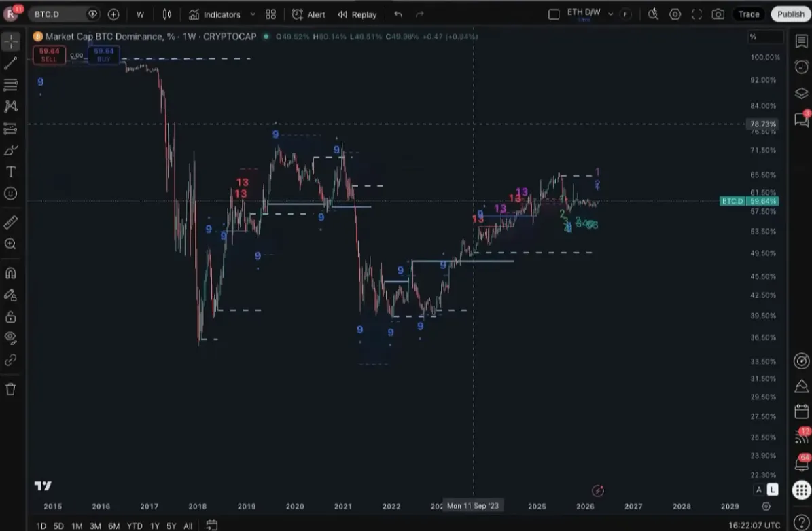
Task: Click the trash icon to remove drawings
Action: tap(11, 389)
